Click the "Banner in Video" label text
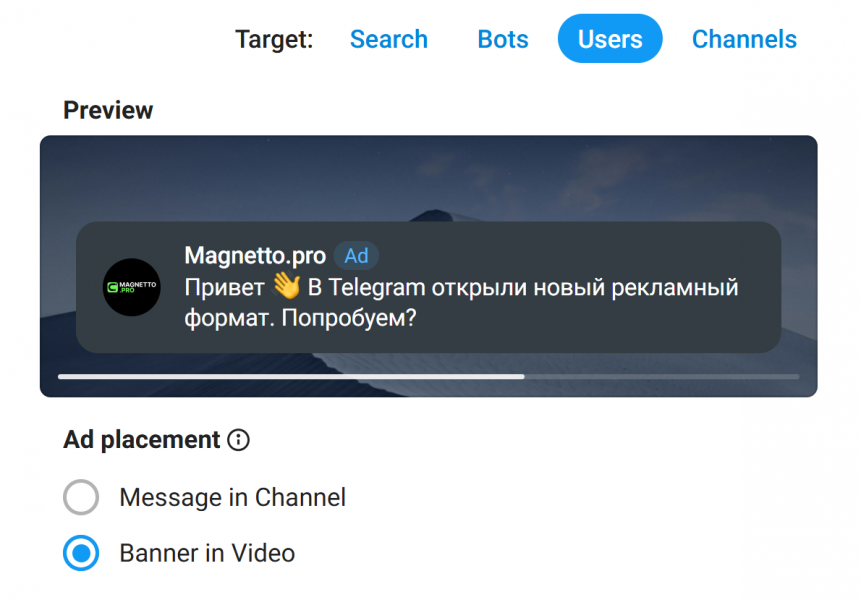Screen dimensions: 861x600 (207, 553)
